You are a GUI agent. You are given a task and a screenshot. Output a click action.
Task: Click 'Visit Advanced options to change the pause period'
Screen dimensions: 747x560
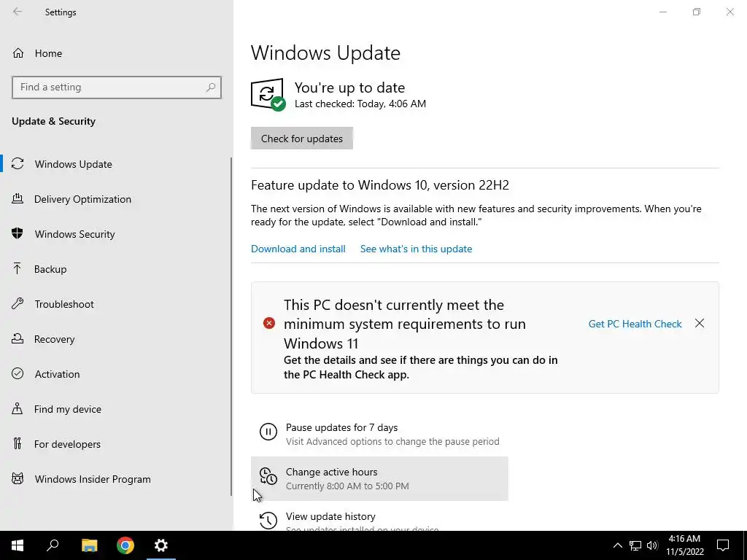coord(392,441)
